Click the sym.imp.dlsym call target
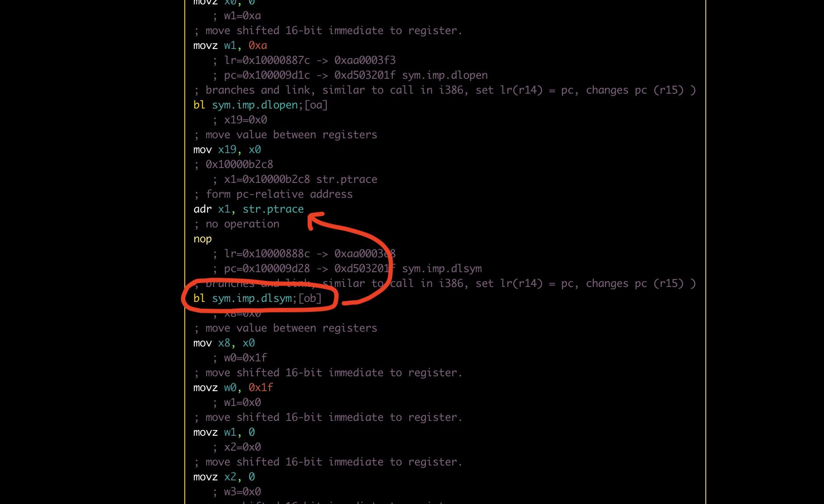The height and width of the screenshot is (504, 824). [x=252, y=298]
